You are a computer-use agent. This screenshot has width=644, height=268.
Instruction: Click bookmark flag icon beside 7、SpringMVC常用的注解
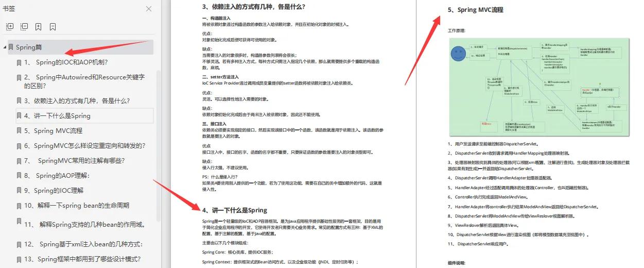pyautogui.click(x=19, y=161)
